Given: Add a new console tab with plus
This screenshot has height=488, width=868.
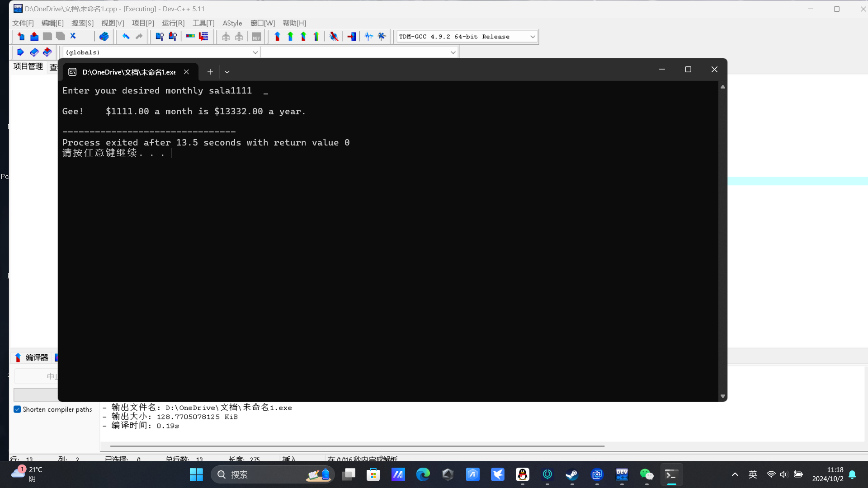Looking at the screenshot, I should tap(210, 72).
